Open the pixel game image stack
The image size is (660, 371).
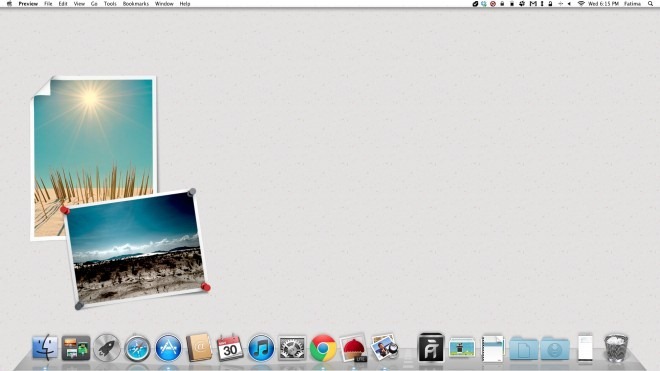click(x=462, y=348)
